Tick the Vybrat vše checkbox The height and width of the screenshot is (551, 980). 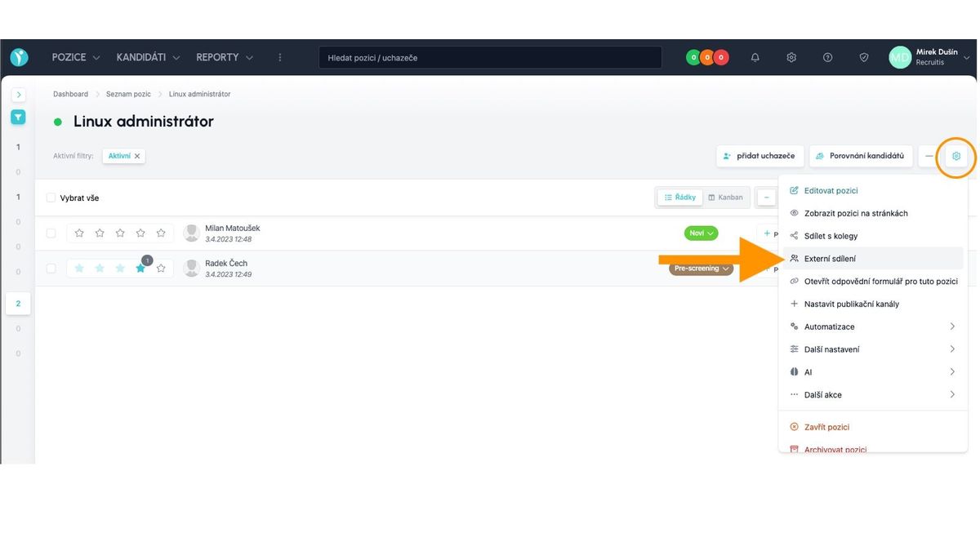pos(51,198)
